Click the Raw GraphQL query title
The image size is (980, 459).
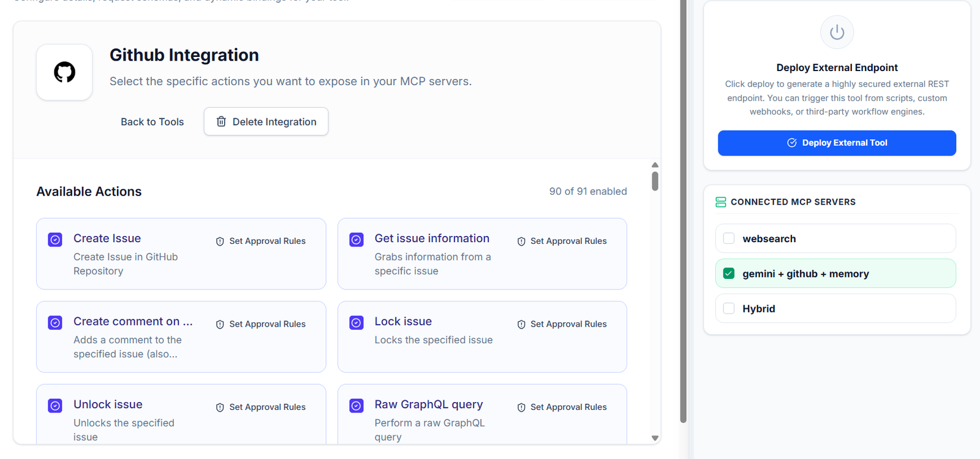pos(429,404)
